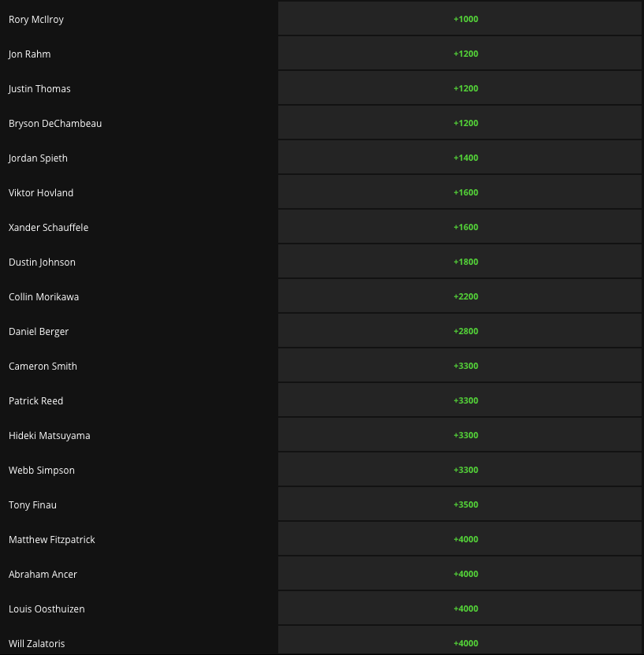This screenshot has width=644, height=655.
Task: Add Bryson DeChambeau's +1200 odds to betslip
Action: pos(465,123)
